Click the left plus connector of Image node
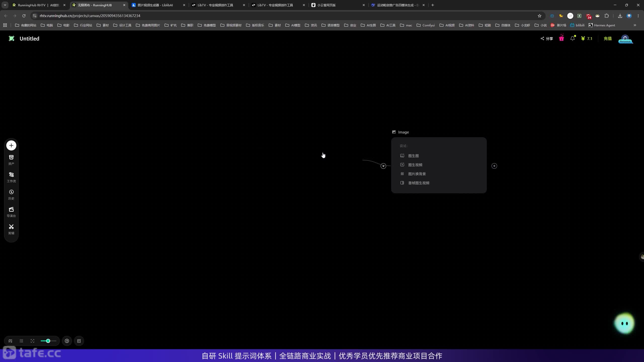Image resolution: width=644 pixels, height=362 pixels. [383, 166]
